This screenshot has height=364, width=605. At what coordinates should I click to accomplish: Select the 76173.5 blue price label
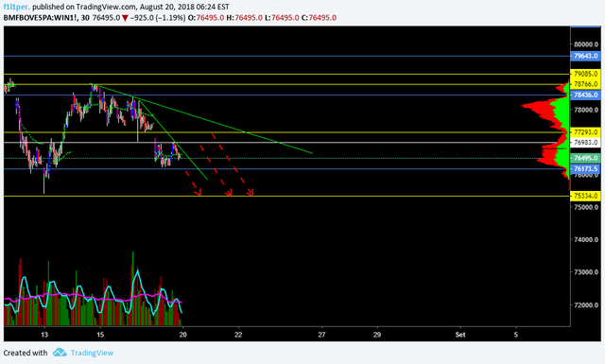[x=585, y=168]
